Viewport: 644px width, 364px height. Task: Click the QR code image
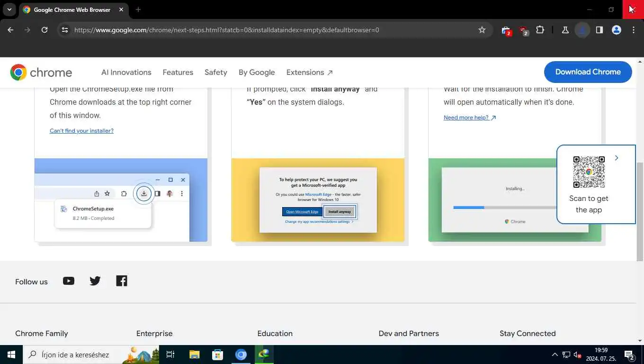pos(589,172)
